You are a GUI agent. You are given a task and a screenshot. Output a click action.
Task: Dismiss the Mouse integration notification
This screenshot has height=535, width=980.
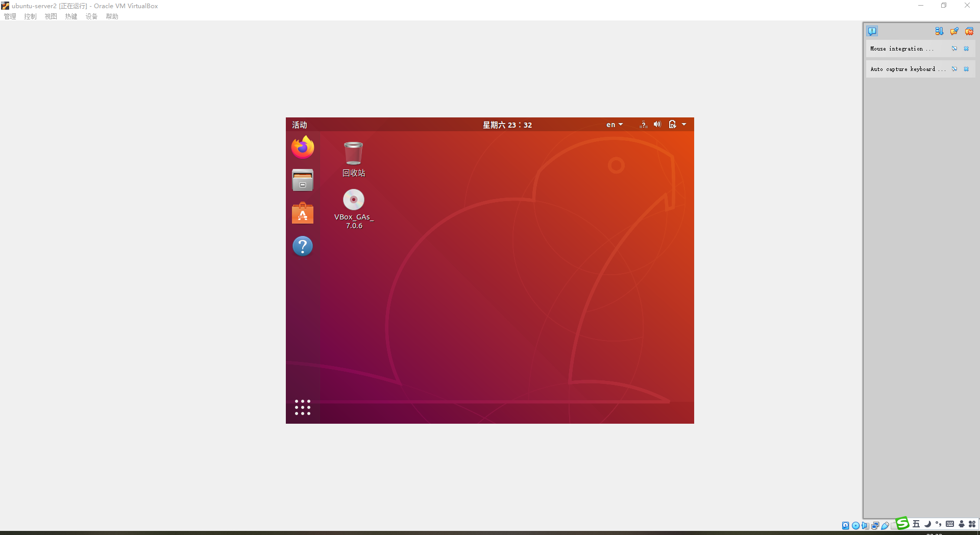[x=966, y=49]
